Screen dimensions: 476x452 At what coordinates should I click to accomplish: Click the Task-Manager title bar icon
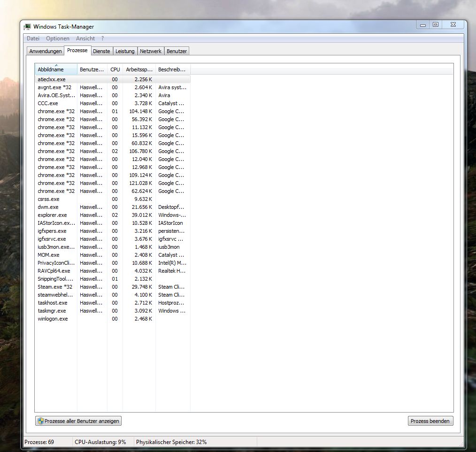click(27, 27)
